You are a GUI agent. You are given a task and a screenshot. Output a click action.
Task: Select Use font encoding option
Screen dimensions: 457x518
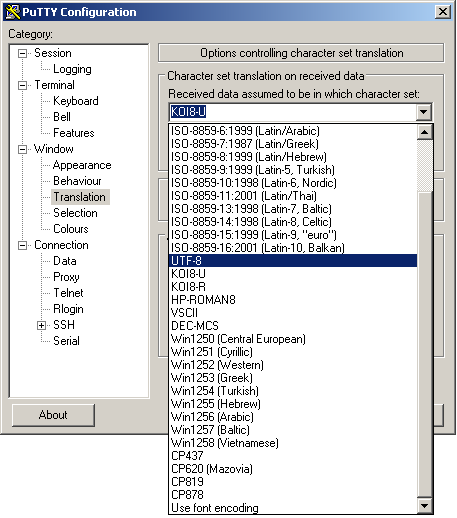(x=293, y=508)
